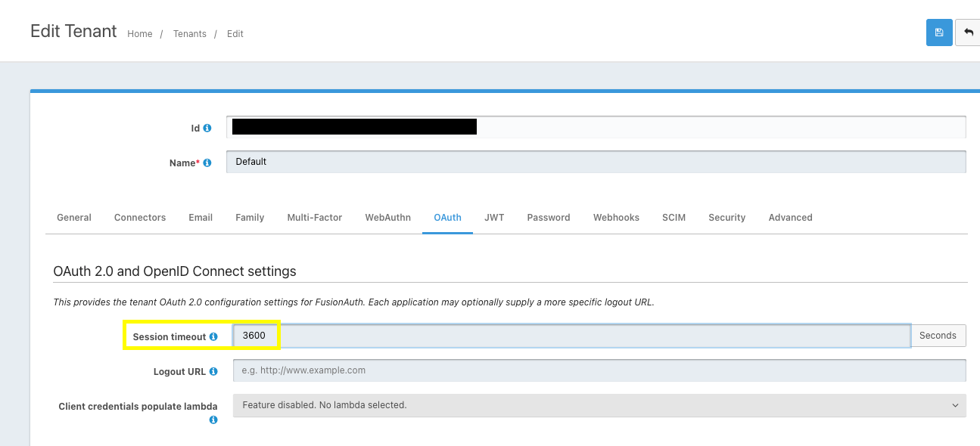Select the WebAuthn tab

pyautogui.click(x=387, y=217)
